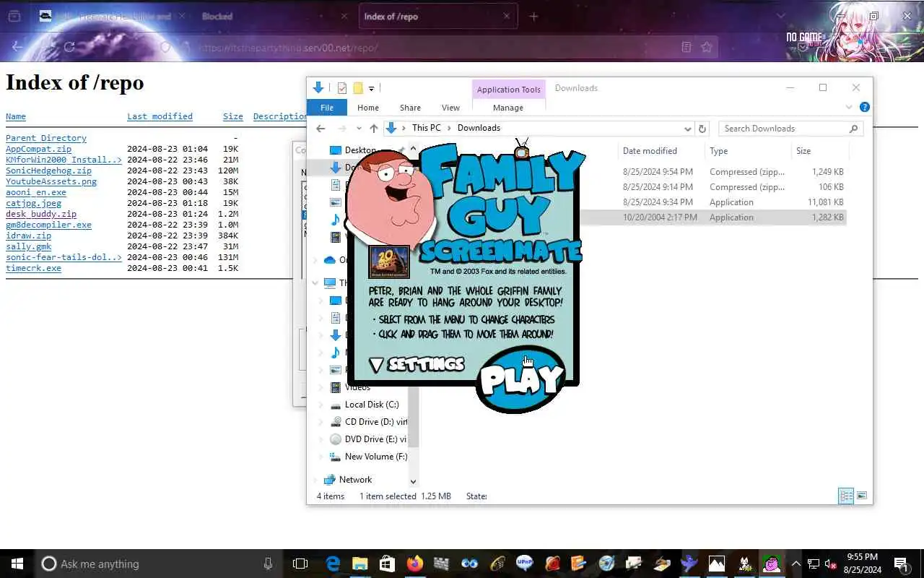Screen dimensions: 924x578
Task: Open SonicHedgehog.zip link in repo index
Action: coord(48,171)
